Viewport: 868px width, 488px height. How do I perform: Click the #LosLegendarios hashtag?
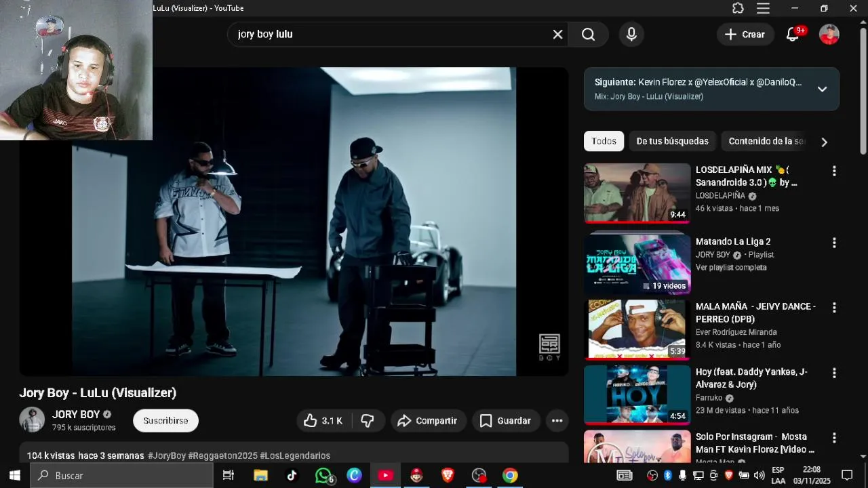click(x=295, y=455)
